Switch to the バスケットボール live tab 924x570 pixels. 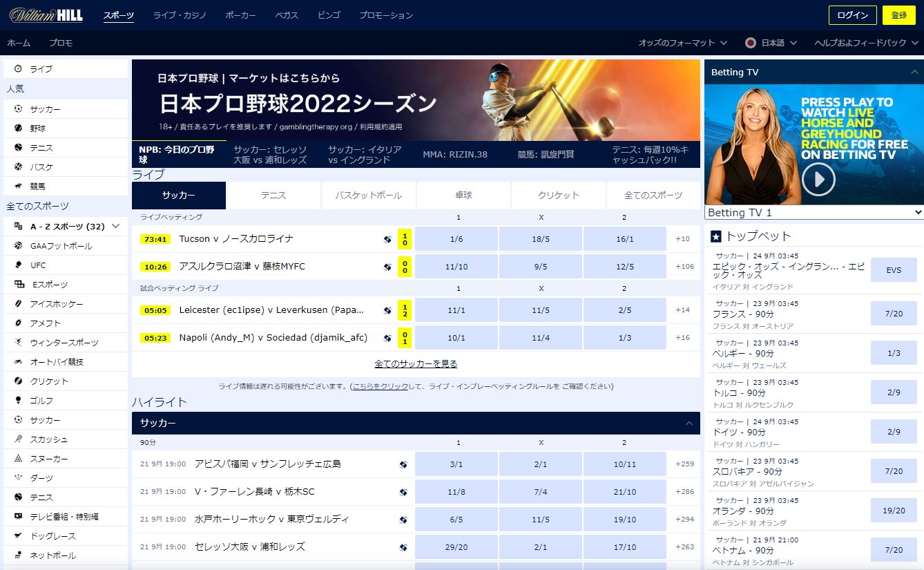coord(368,196)
